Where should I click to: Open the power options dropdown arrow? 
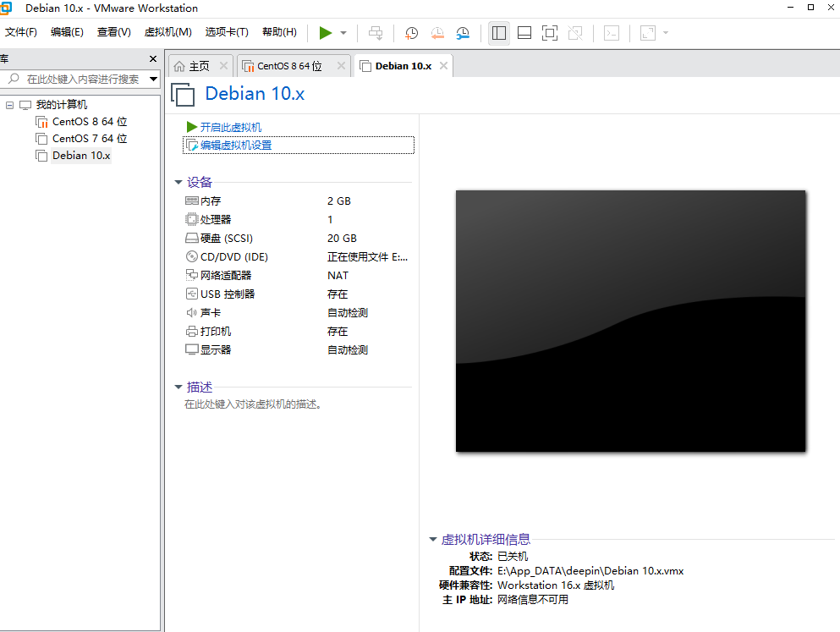point(343,33)
